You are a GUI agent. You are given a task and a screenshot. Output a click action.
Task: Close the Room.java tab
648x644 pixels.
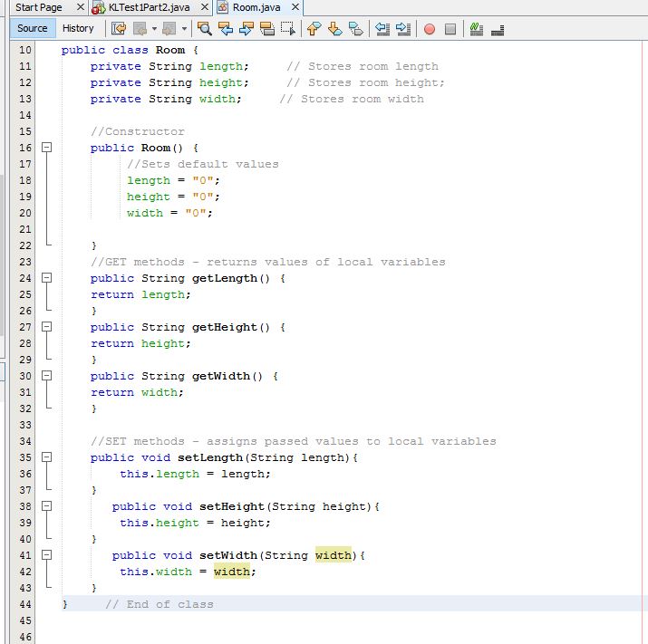click(295, 7)
